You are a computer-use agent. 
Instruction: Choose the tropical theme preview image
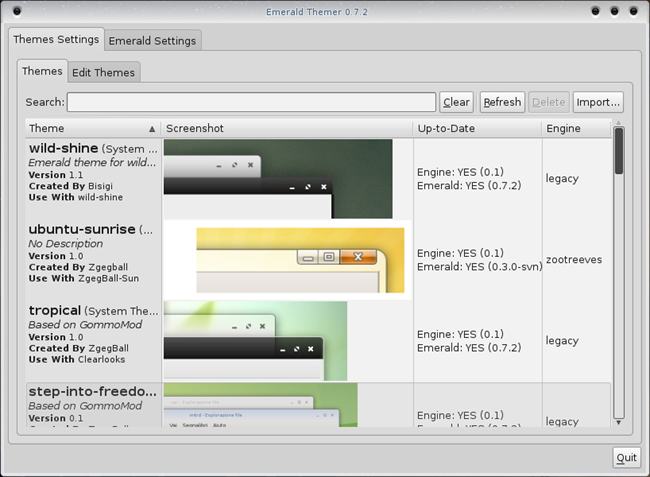point(255,341)
